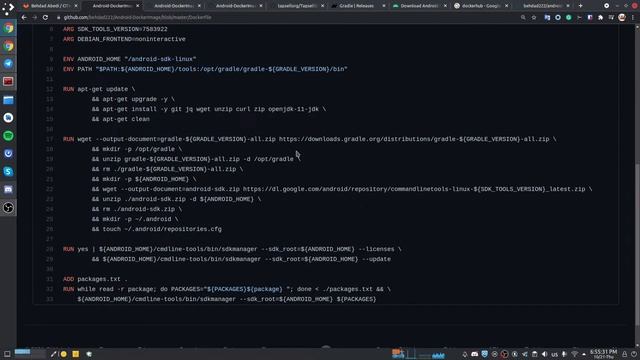Reload the GitHub Dockerfile page
Screen dimensions: 640x360
45,18
